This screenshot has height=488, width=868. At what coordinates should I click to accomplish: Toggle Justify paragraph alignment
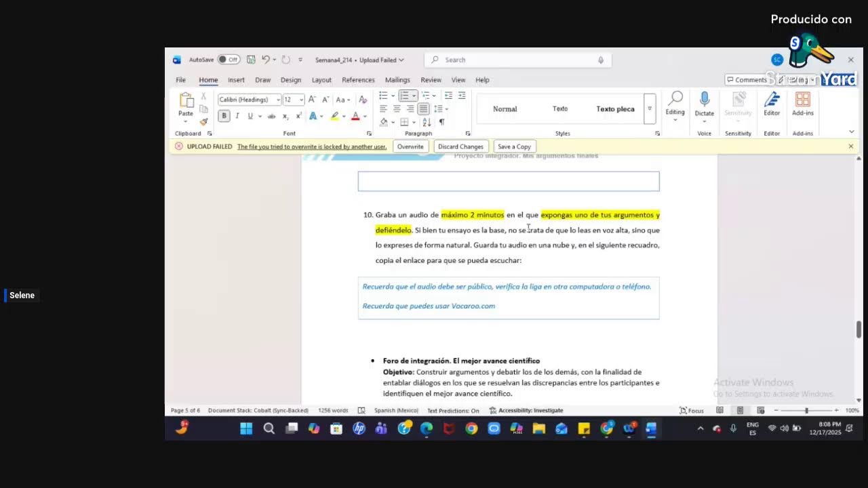[x=423, y=108]
